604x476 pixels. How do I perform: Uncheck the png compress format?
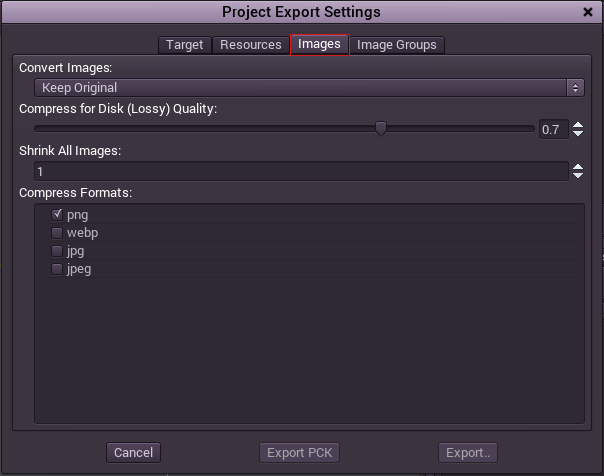point(57,215)
